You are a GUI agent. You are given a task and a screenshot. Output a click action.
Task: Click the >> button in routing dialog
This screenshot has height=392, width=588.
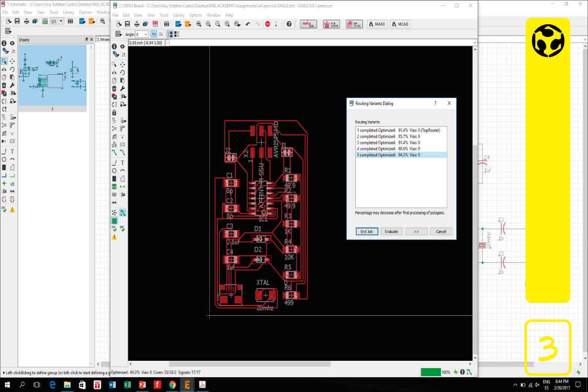click(416, 232)
